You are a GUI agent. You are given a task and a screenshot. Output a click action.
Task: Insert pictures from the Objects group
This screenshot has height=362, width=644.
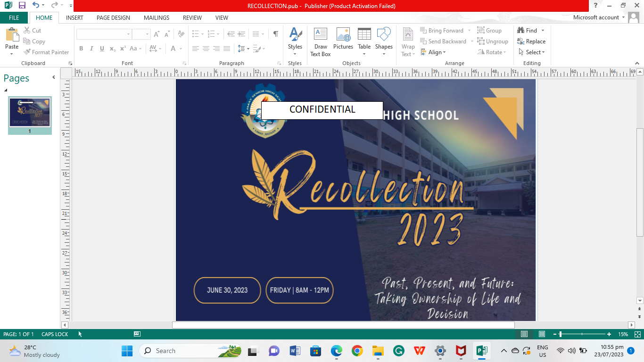[x=343, y=39]
